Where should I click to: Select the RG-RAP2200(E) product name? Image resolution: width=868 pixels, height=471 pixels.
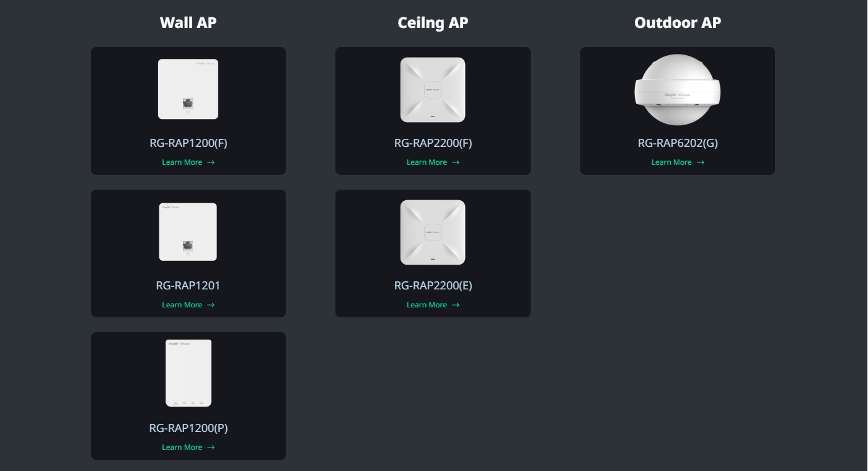433,286
